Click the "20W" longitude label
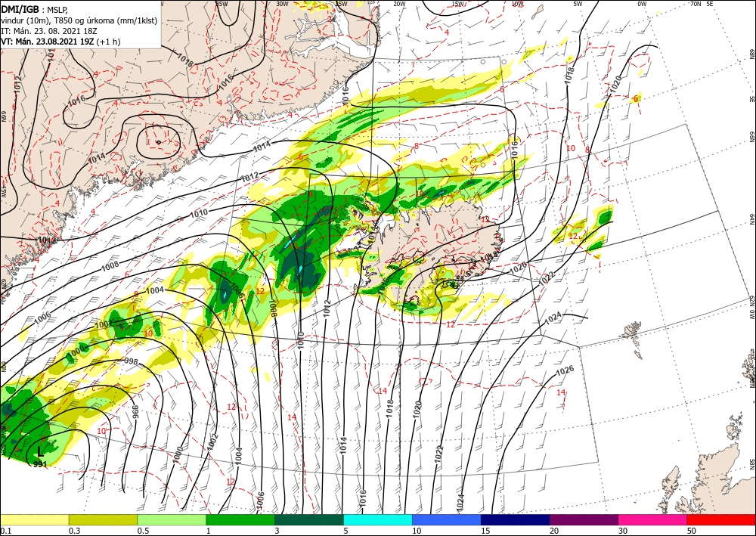Screen dimensions: 756x536 (398, 4)
